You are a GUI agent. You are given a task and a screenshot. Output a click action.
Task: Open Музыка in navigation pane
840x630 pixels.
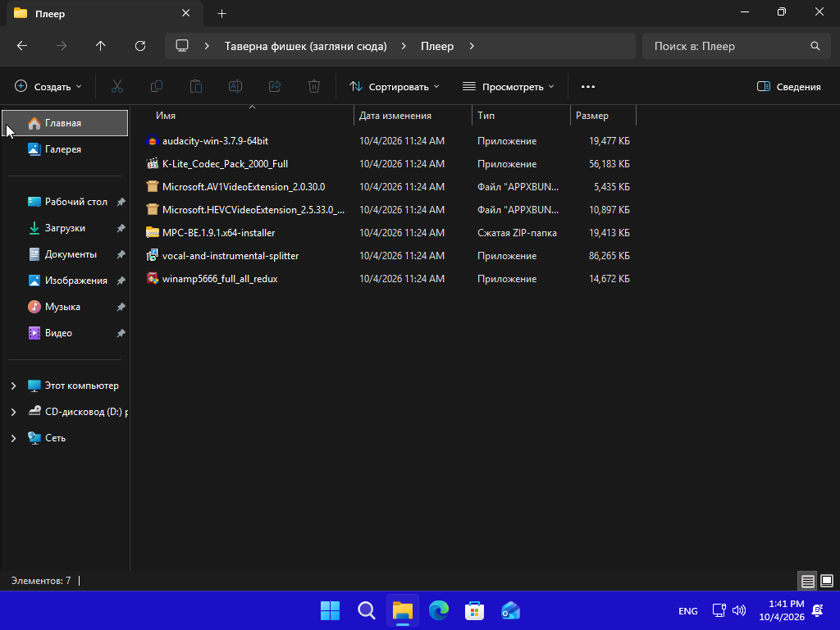tap(65, 307)
